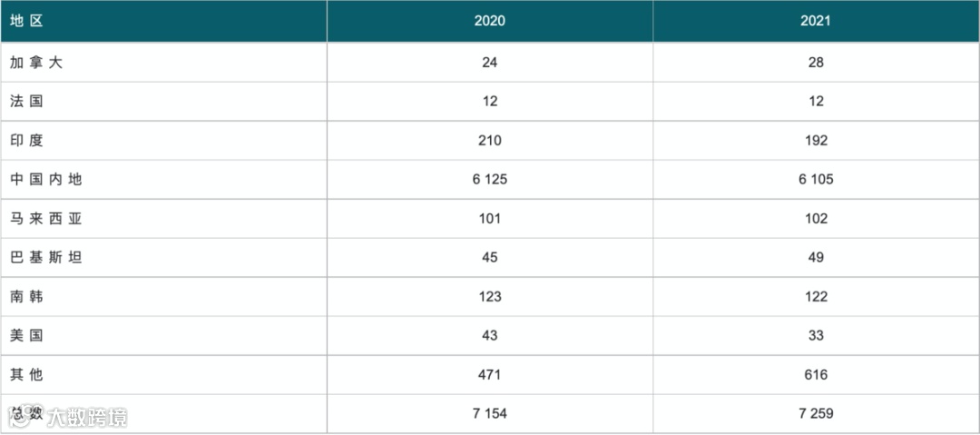Click the 加拿大 2021 value 28
Screen dimensions: 980x435
816,63
